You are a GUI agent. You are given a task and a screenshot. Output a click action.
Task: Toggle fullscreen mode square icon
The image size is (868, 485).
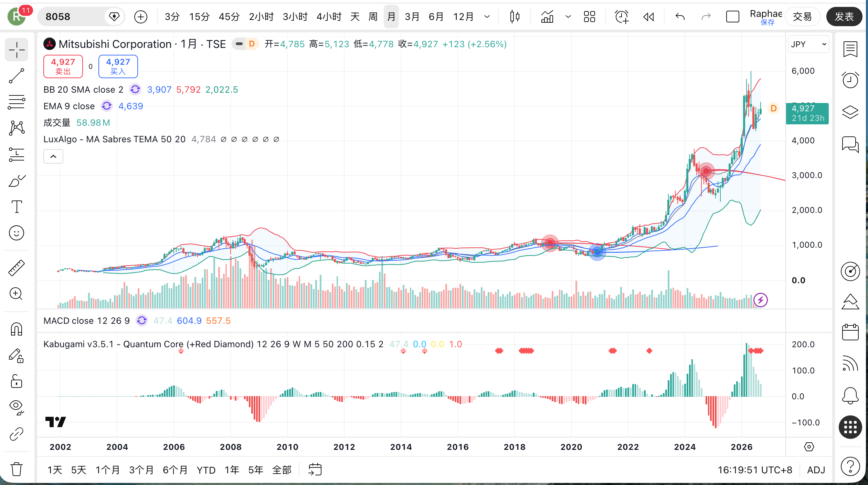(x=732, y=17)
